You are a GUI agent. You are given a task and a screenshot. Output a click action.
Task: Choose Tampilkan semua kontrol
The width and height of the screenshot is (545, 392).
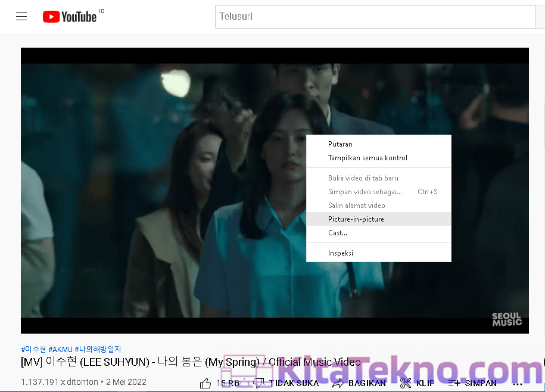(x=378, y=158)
